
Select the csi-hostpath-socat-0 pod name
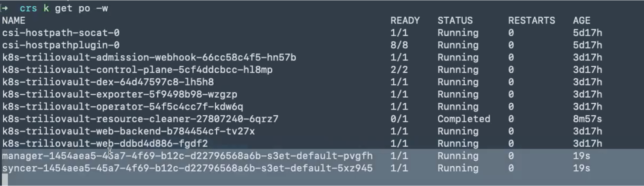point(61,33)
